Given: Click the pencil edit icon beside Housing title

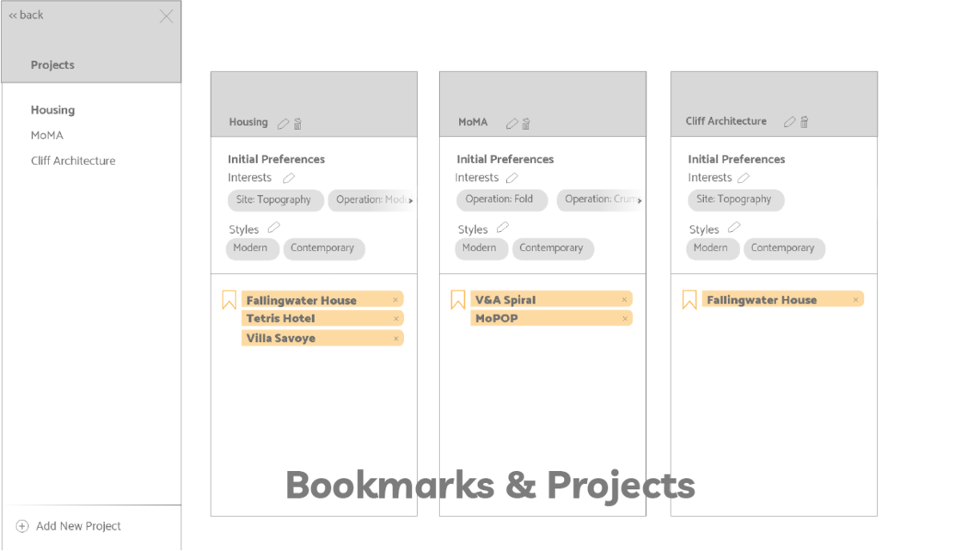Looking at the screenshot, I should [x=283, y=124].
